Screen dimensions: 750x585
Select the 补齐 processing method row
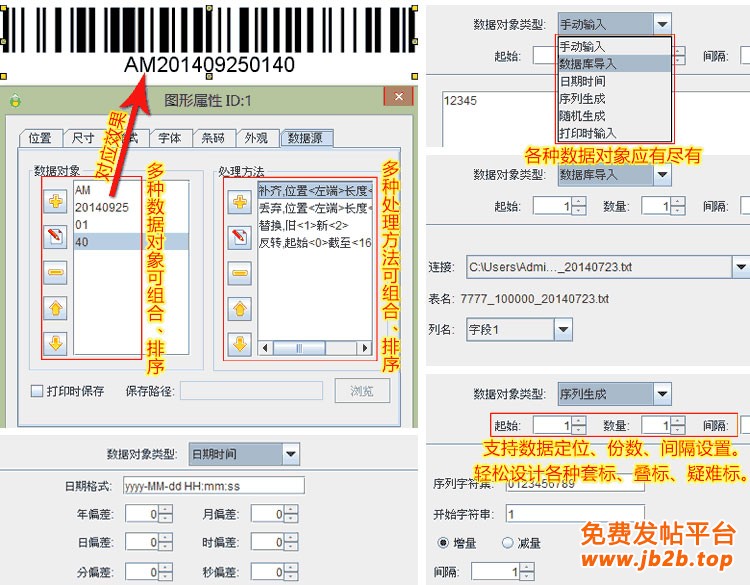[315, 191]
